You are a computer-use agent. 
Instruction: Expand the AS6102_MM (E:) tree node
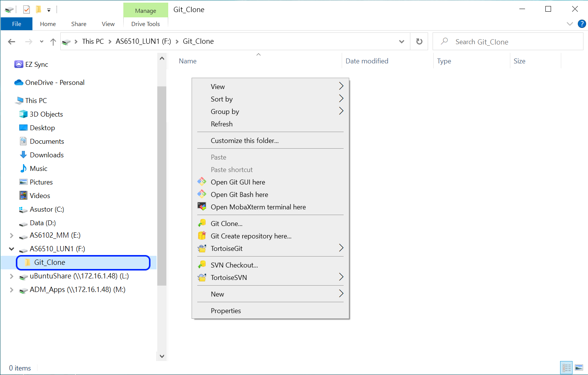coord(12,235)
